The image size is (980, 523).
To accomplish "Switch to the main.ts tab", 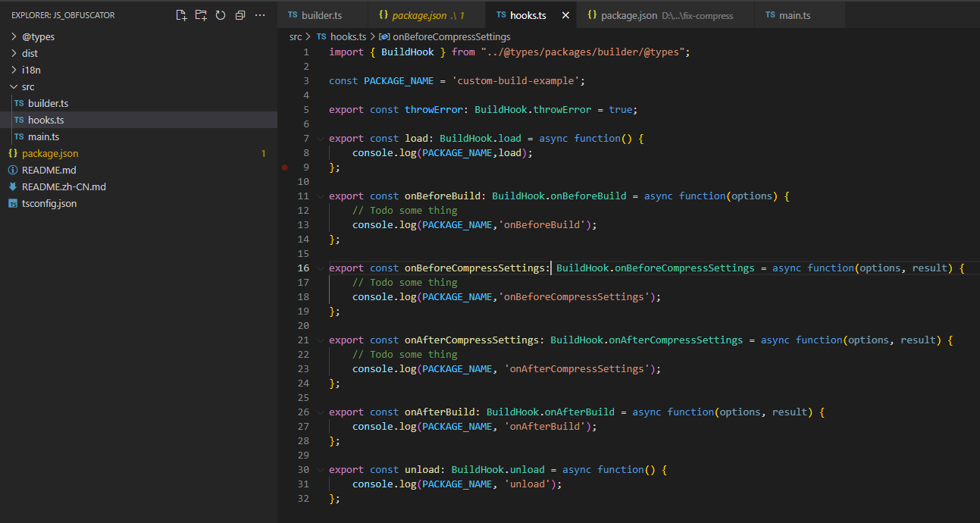I will pos(794,15).
